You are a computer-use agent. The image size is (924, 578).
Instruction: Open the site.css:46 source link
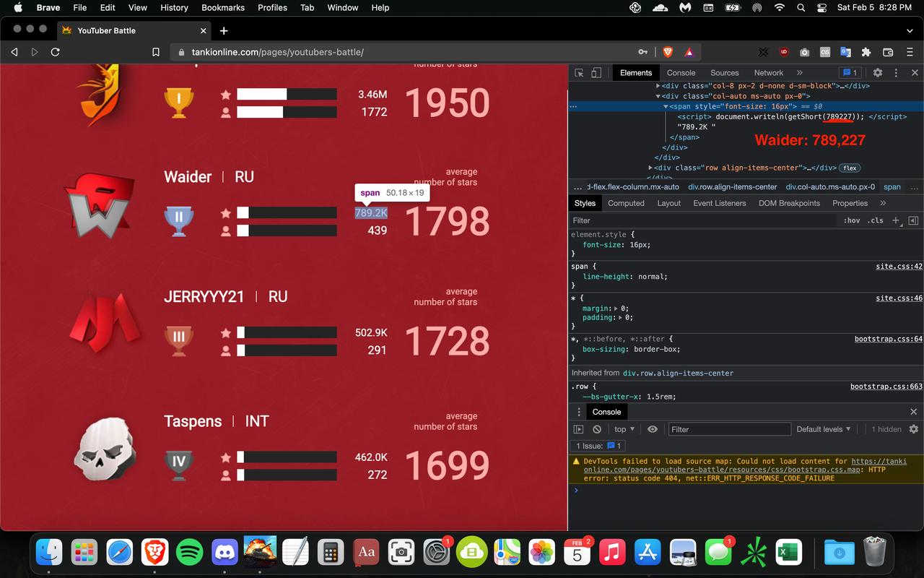coord(899,298)
